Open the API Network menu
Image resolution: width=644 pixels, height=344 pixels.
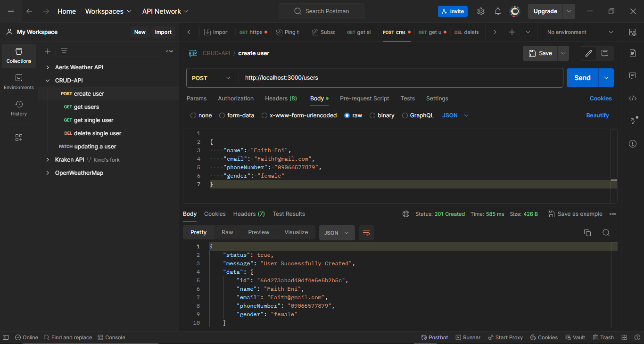click(x=165, y=11)
